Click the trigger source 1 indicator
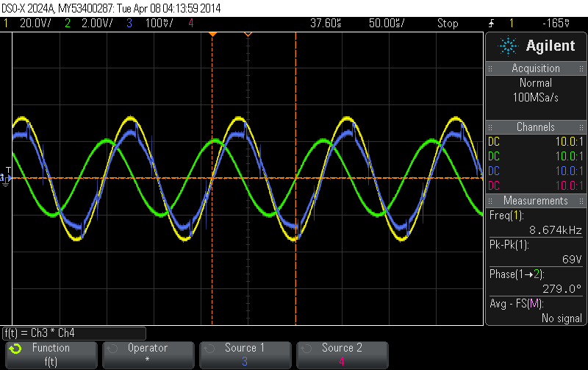The height and width of the screenshot is (370, 588). (511, 24)
